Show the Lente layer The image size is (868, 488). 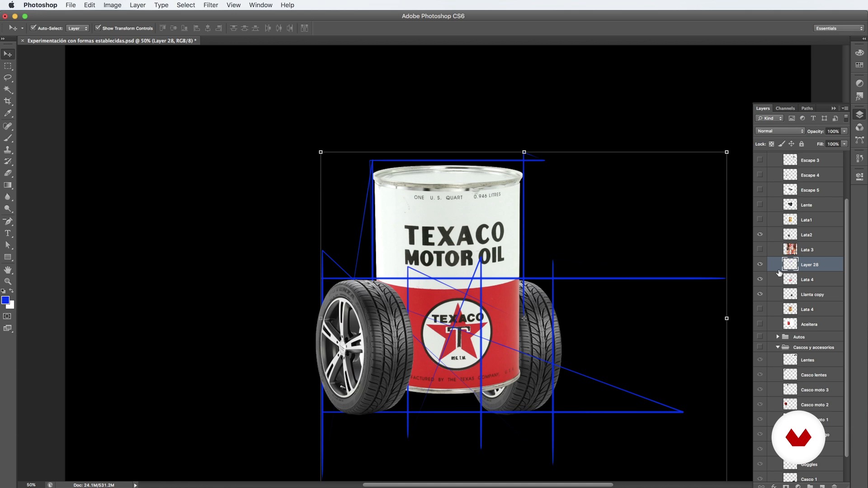760,205
